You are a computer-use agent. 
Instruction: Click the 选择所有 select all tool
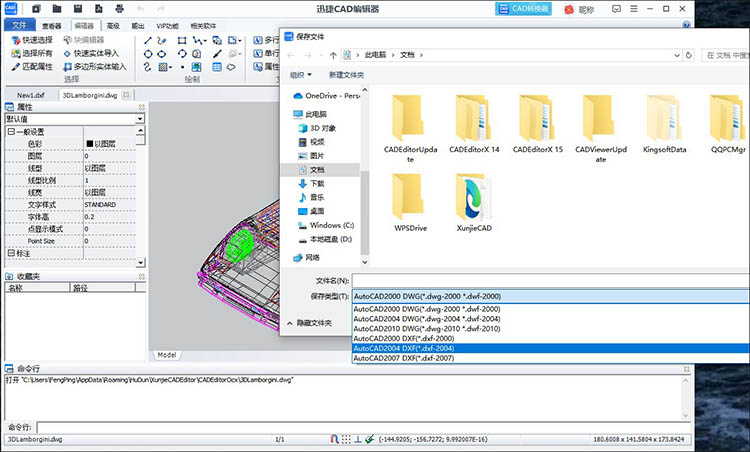(32, 53)
